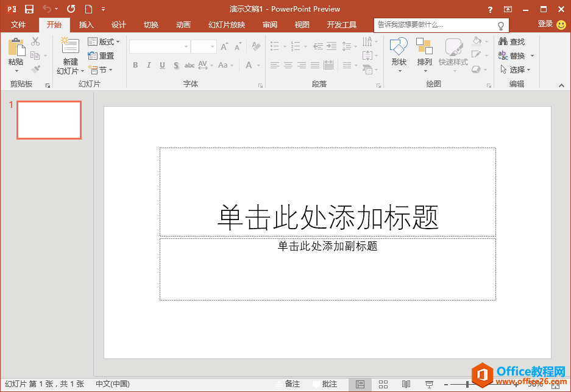Click the Undo arrow icon

(x=47, y=9)
